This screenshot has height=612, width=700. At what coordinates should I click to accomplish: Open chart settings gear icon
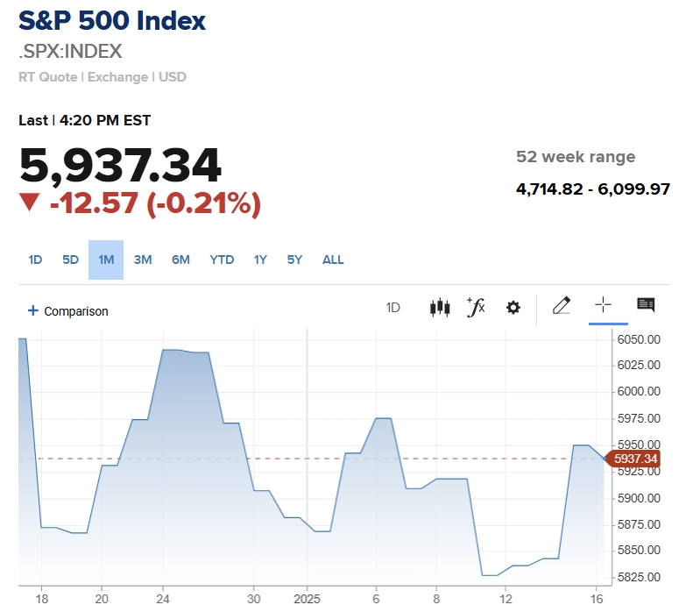click(513, 308)
